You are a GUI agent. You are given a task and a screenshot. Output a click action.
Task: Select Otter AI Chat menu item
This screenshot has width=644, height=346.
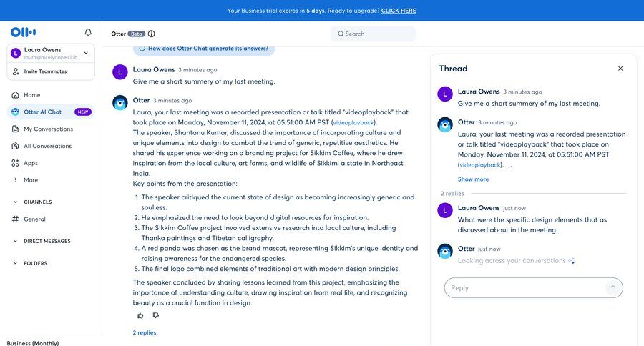point(51,112)
